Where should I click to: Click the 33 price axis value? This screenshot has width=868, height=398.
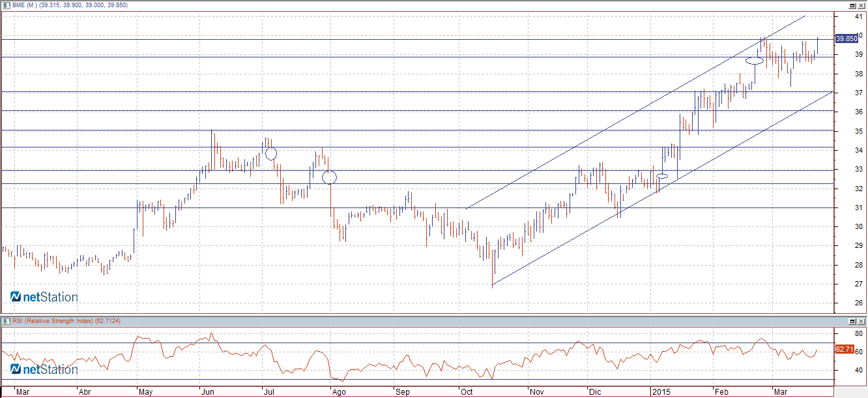point(860,170)
